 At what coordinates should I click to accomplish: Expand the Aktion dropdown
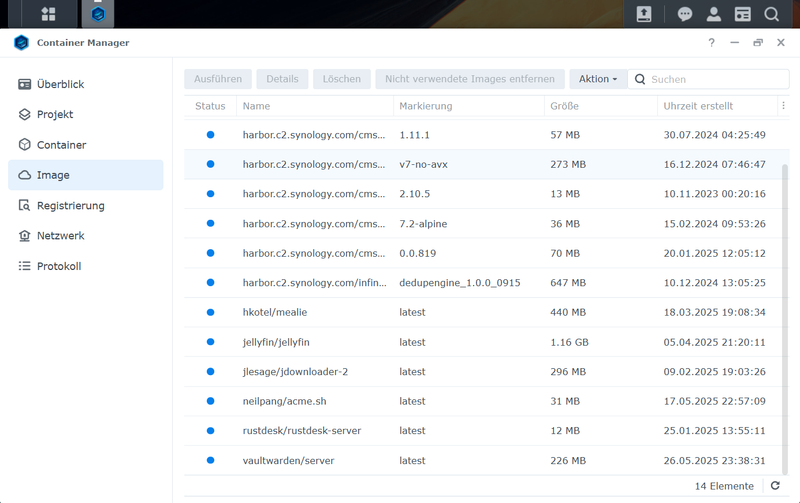coord(598,79)
